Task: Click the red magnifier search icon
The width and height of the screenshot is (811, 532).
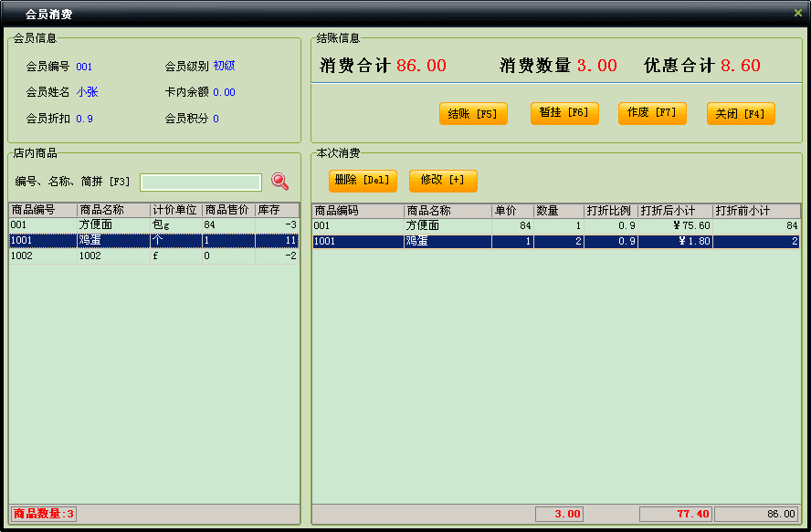Action: tap(279, 182)
